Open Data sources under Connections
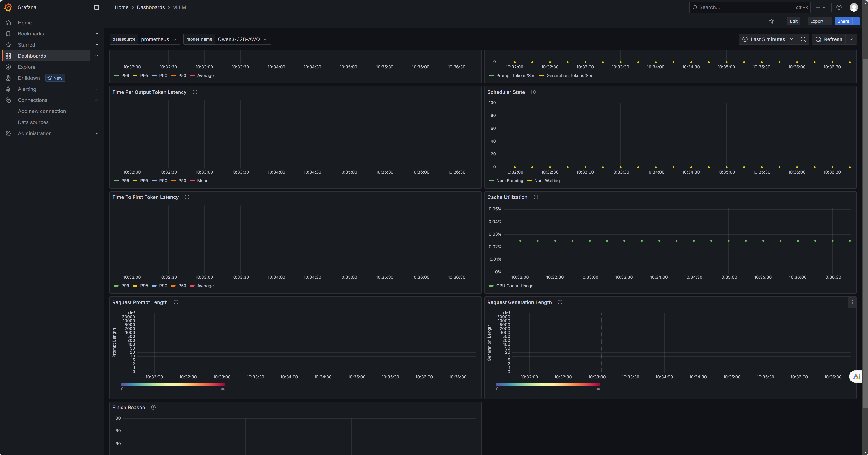The height and width of the screenshot is (455, 868). click(33, 122)
